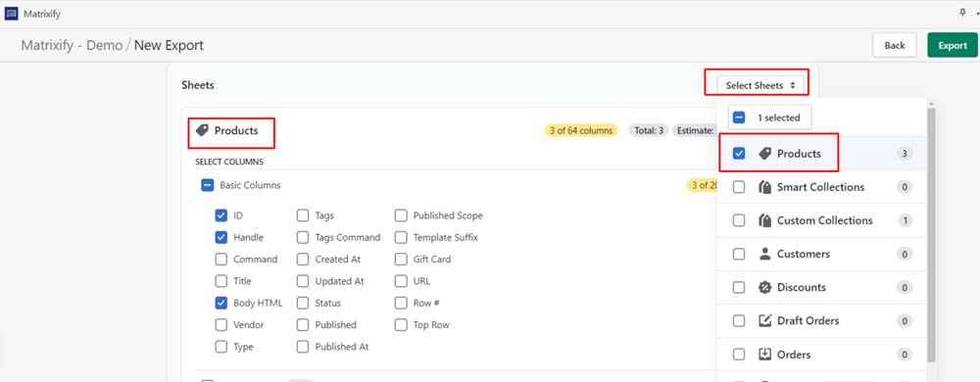Image resolution: width=980 pixels, height=382 pixels.
Task: Check the Row # checkbox
Action: pos(401,303)
